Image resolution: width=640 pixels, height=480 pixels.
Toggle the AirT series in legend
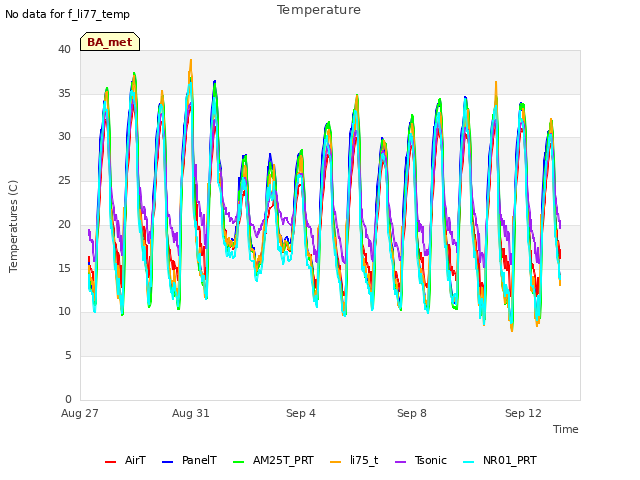(125, 460)
